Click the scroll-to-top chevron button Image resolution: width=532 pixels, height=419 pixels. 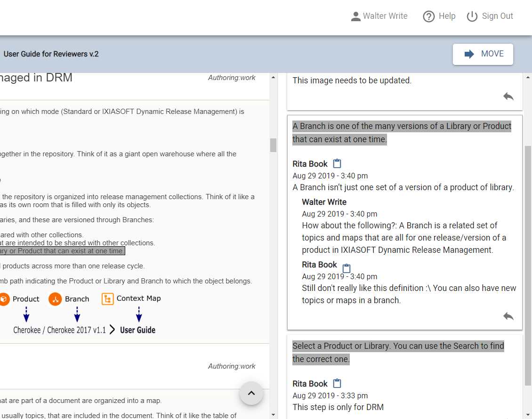click(x=251, y=393)
